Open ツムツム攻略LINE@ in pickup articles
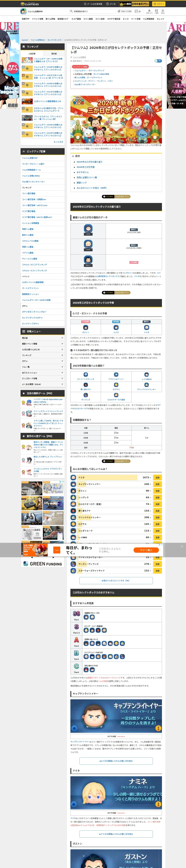The image size is (186, 868). [x=43, y=176]
